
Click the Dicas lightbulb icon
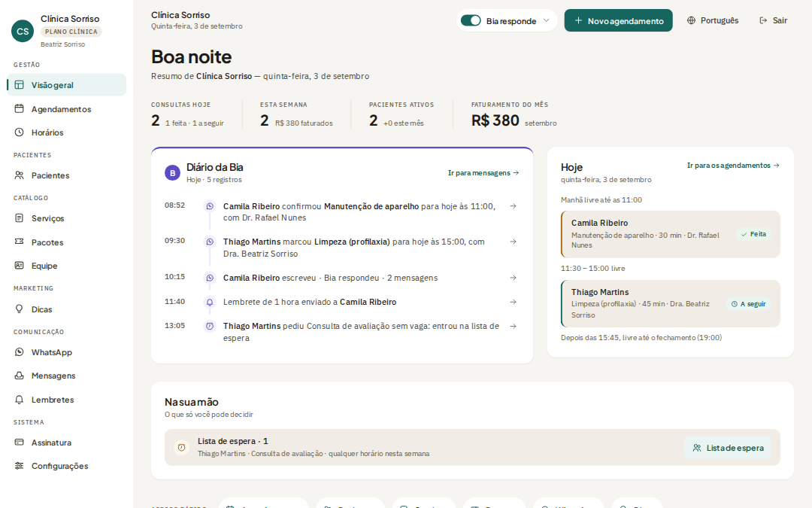19,309
